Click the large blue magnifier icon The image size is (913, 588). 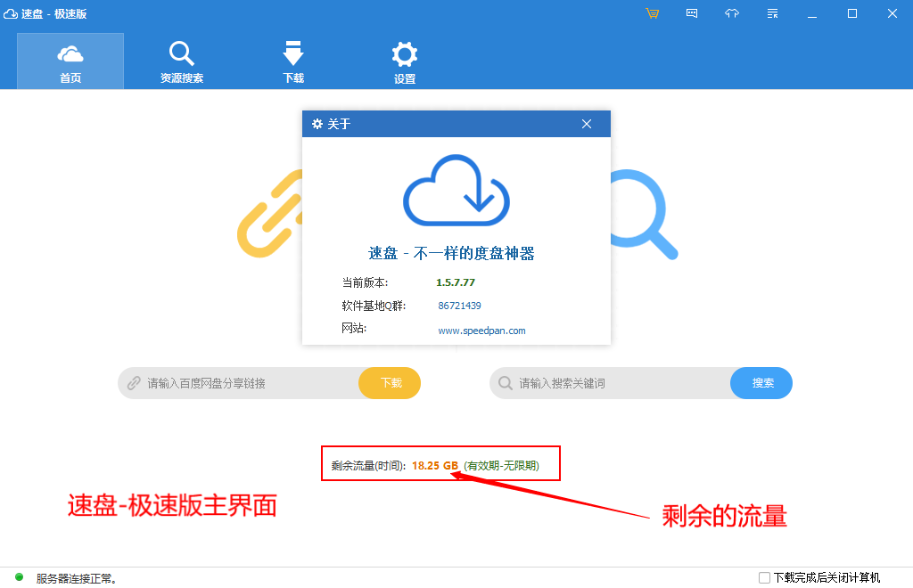644,214
